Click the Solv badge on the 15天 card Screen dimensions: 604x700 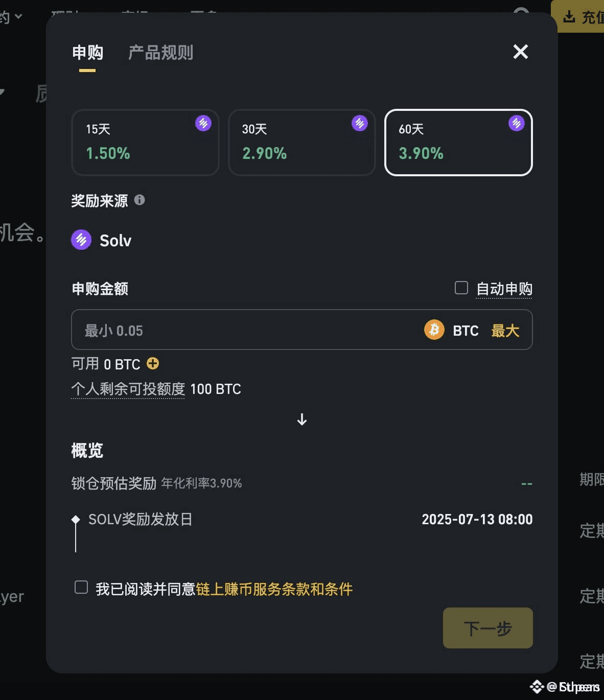(x=203, y=123)
